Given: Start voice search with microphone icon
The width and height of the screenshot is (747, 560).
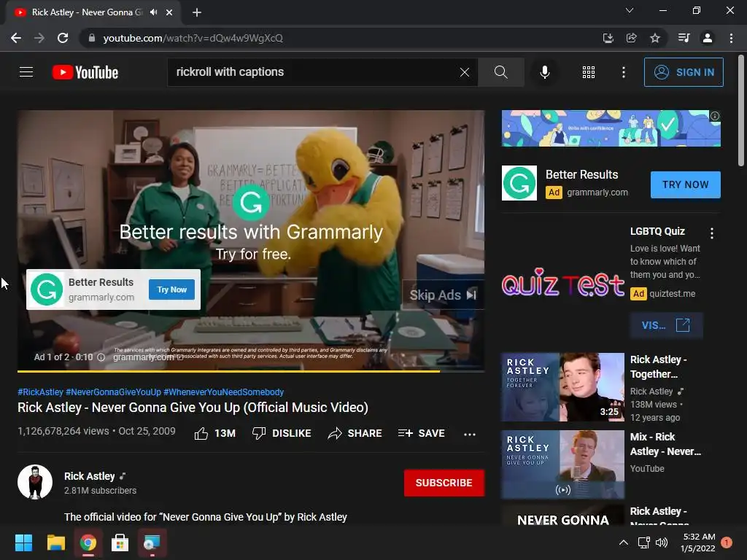Looking at the screenshot, I should (x=544, y=72).
